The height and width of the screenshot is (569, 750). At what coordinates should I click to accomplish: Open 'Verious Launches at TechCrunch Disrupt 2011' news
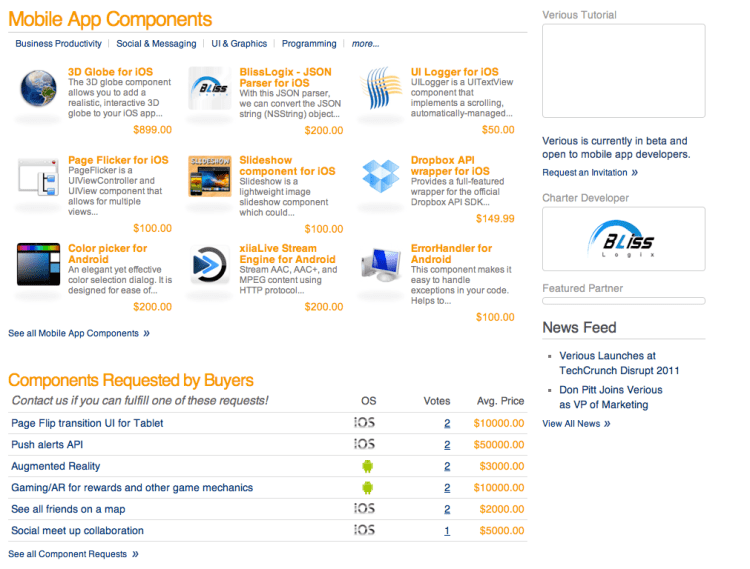point(619,363)
